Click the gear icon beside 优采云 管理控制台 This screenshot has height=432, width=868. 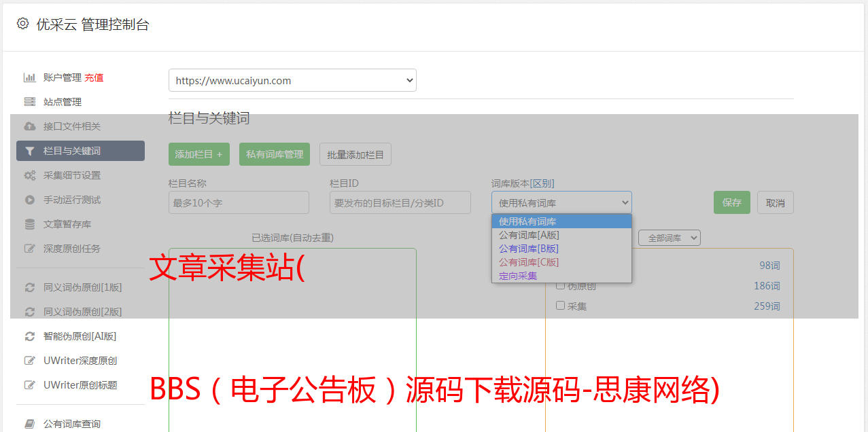pyautogui.click(x=22, y=24)
